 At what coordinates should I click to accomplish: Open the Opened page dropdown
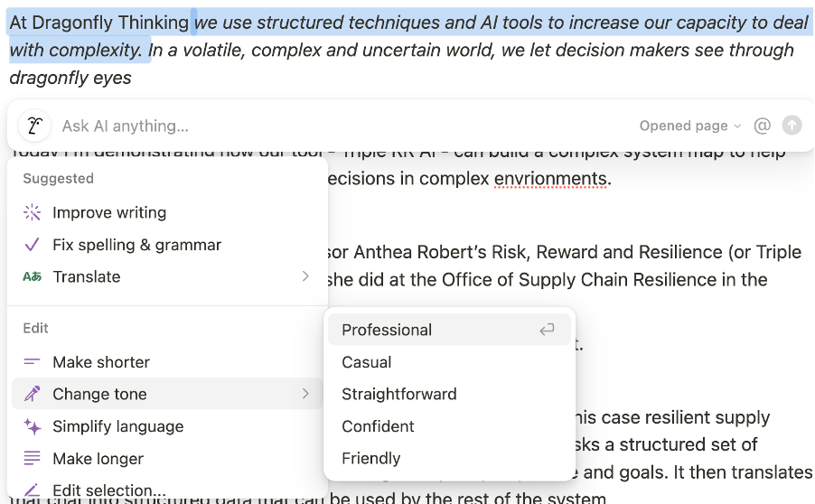click(689, 126)
